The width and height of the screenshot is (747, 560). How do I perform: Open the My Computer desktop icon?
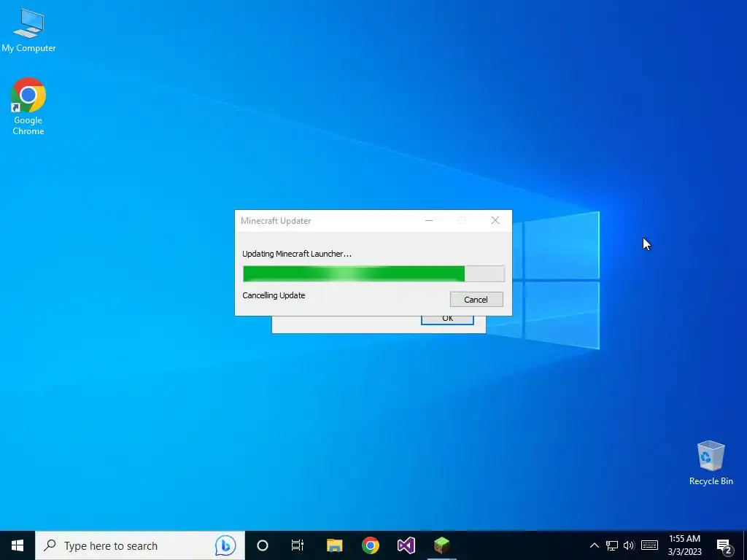pos(28,31)
